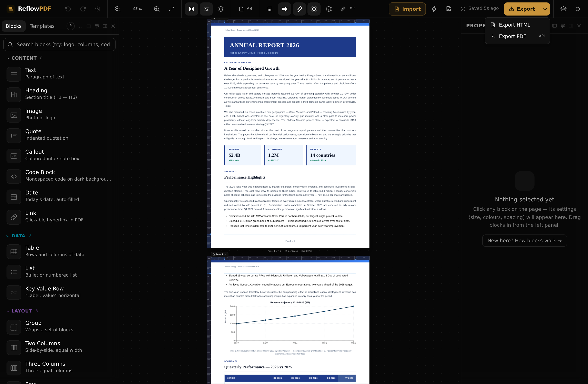Open the Page 2 dropdown label
The width and height of the screenshot is (588, 384).
click(220, 254)
